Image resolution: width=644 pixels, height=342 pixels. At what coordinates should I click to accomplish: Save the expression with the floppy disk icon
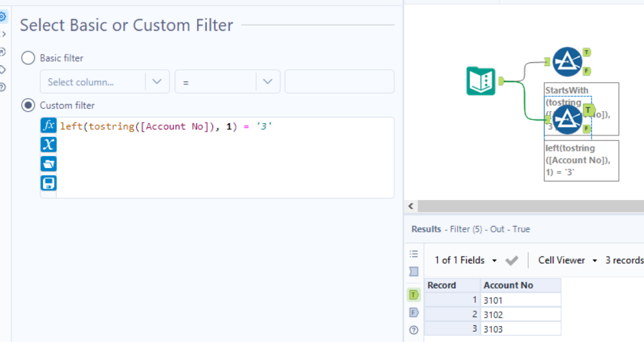tap(48, 183)
